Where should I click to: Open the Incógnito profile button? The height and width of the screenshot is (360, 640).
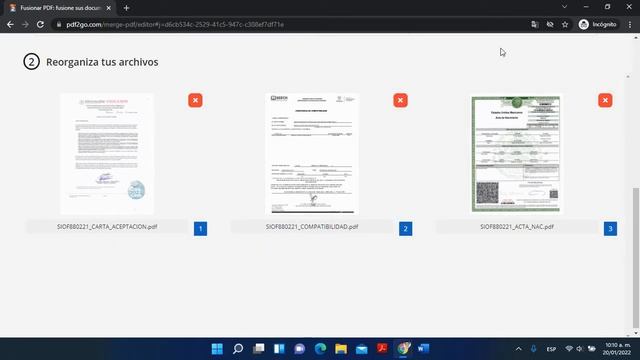598,24
